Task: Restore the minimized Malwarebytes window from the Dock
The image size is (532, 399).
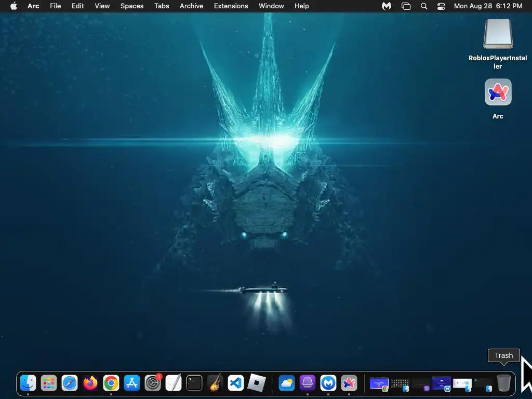Action: [442, 384]
